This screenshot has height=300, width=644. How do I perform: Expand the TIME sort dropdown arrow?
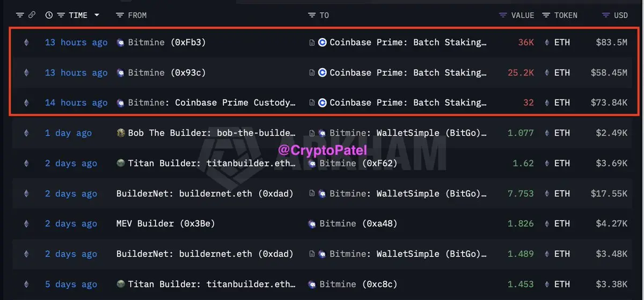pos(97,15)
